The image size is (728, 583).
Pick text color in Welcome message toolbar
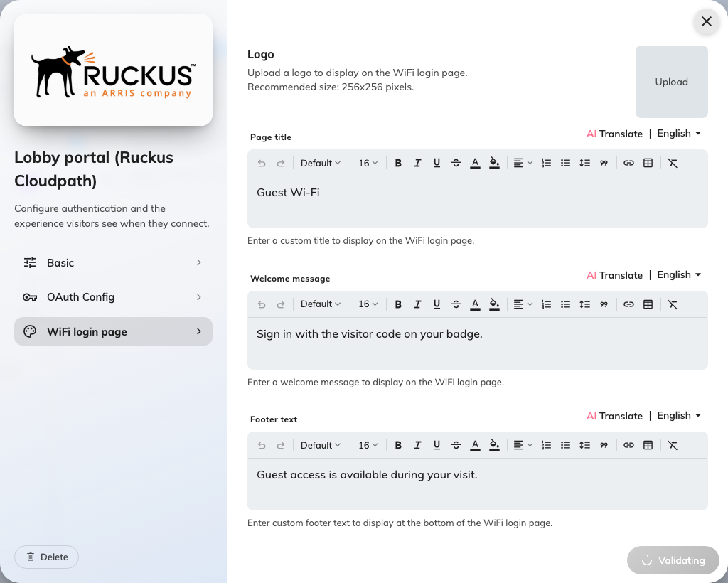tap(475, 304)
